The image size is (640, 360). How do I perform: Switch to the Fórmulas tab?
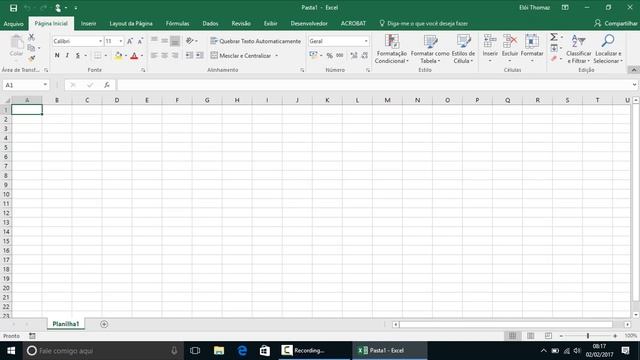(178, 24)
